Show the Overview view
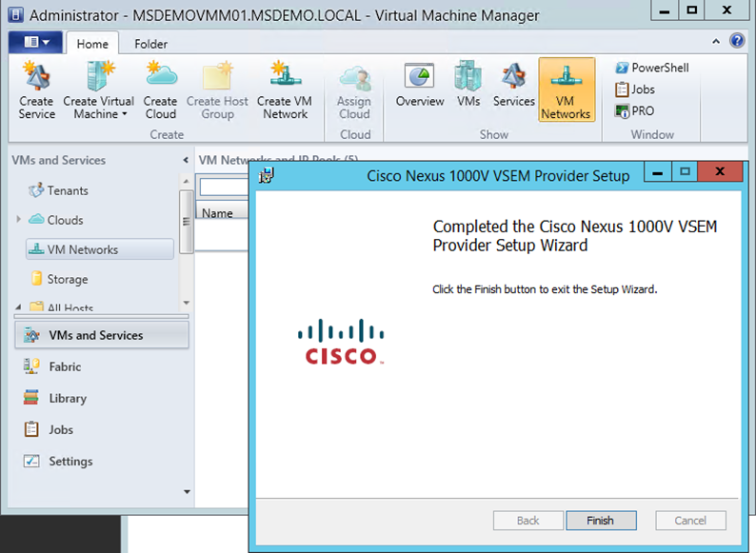The height and width of the screenshot is (553, 756). [420, 85]
